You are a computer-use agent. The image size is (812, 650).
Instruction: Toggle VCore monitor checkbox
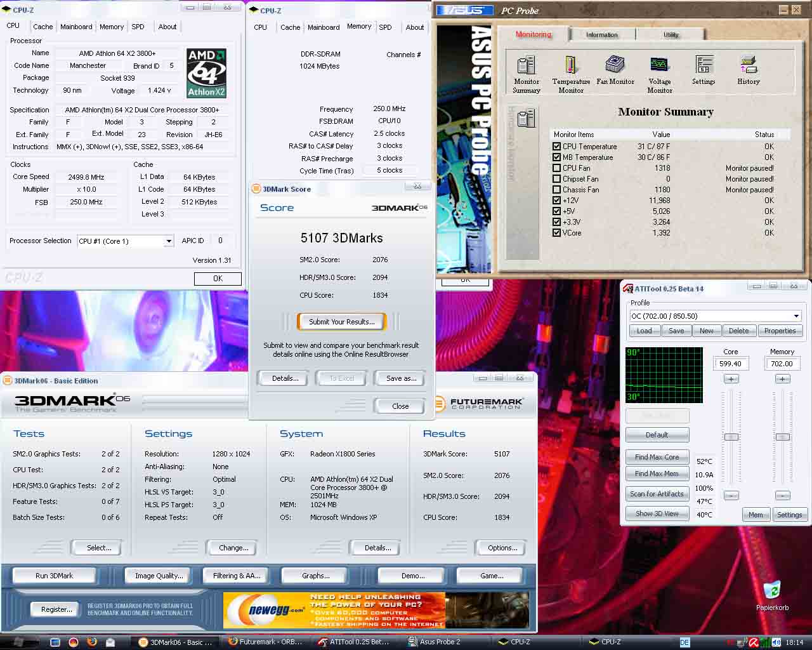click(556, 233)
